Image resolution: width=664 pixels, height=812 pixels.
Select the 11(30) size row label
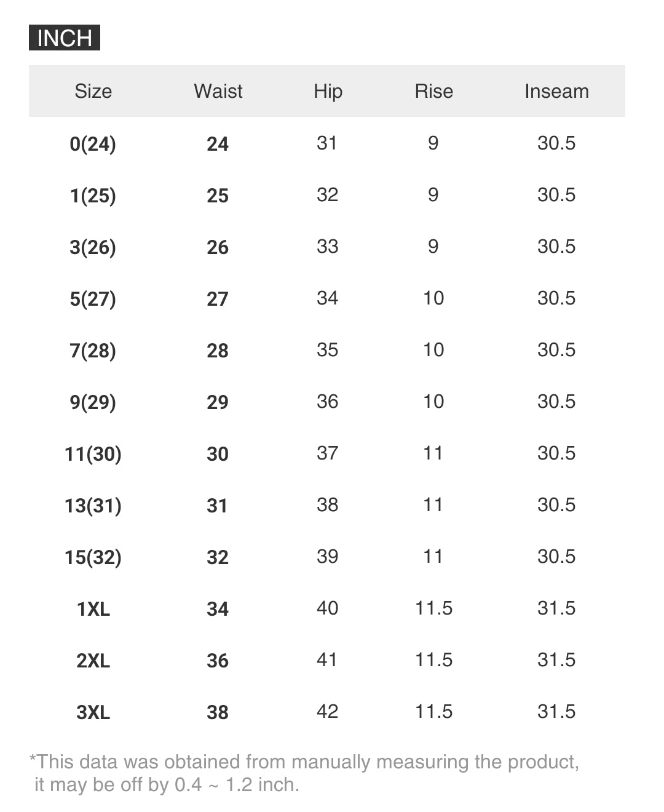coord(93,454)
